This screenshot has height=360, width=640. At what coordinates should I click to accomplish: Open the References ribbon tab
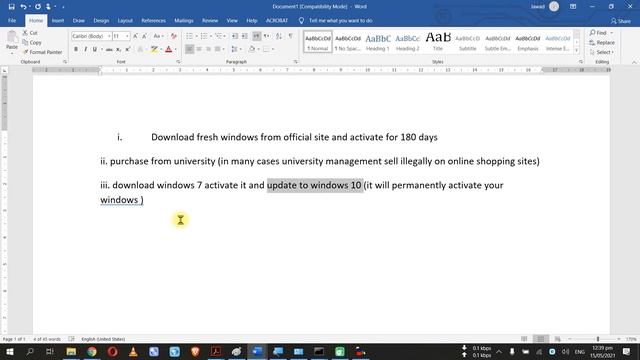(153, 20)
